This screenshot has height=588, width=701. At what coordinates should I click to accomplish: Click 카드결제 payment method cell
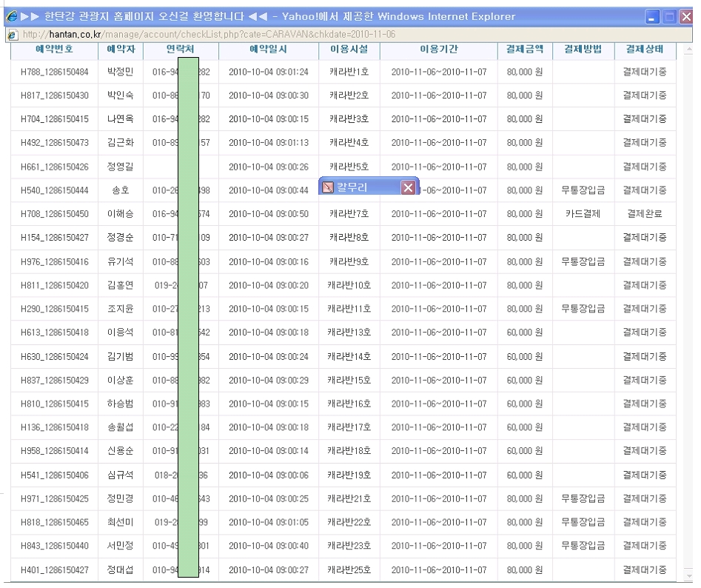583,214
